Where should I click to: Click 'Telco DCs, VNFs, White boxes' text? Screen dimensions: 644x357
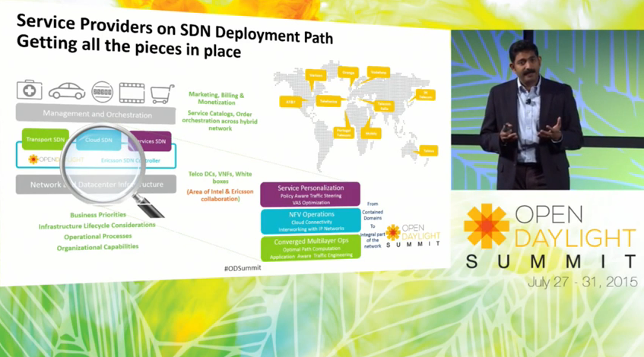220,177
